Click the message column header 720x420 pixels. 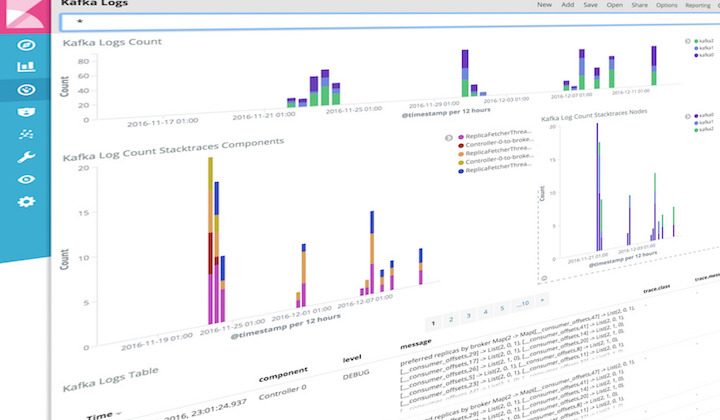(x=416, y=344)
